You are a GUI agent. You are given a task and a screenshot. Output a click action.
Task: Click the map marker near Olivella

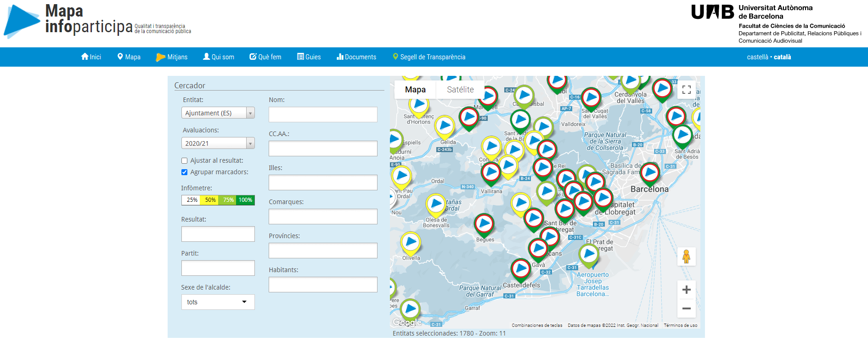point(411,242)
